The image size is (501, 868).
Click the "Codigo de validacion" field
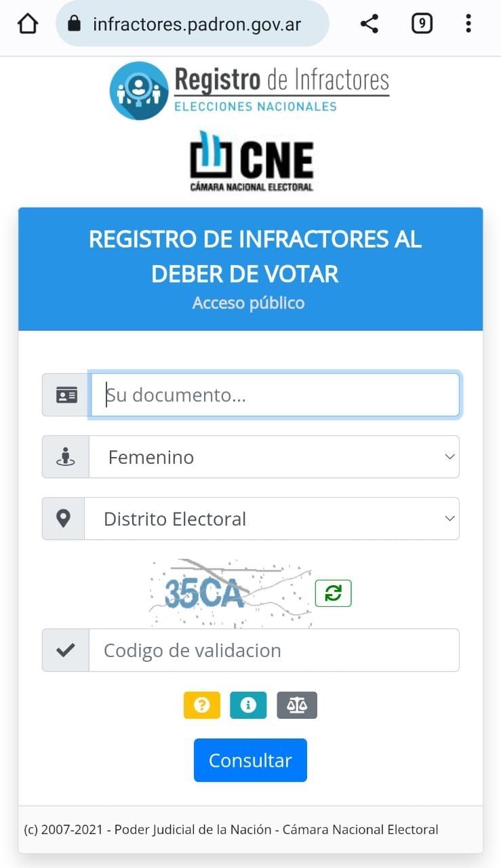274,650
